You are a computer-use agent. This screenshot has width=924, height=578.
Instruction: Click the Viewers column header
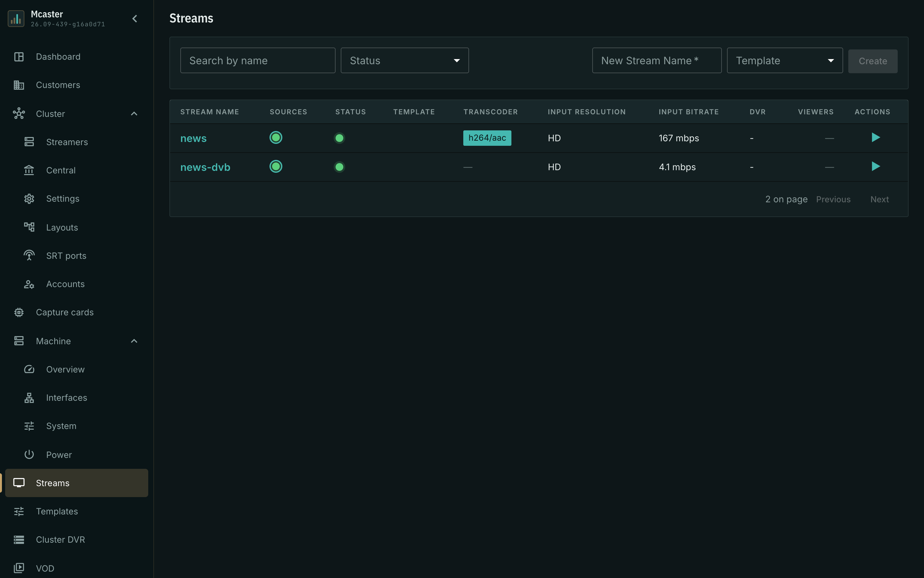coord(816,112)
